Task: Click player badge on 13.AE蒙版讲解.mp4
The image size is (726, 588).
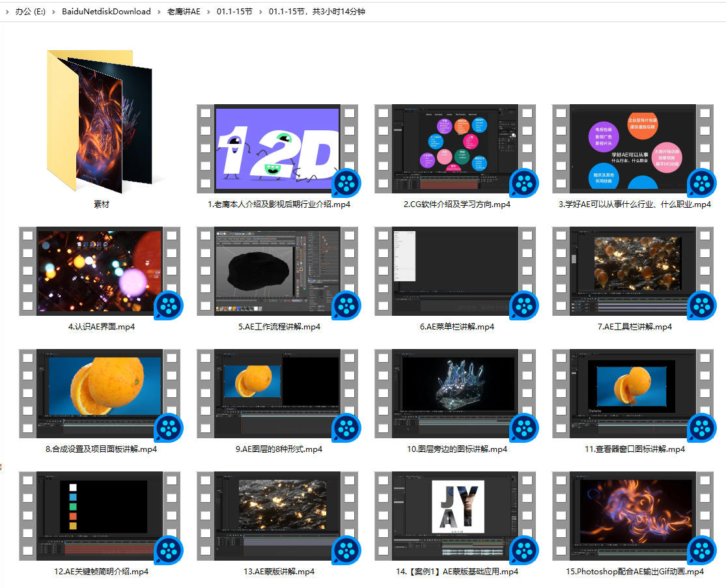Action: (x=346, y=550)
